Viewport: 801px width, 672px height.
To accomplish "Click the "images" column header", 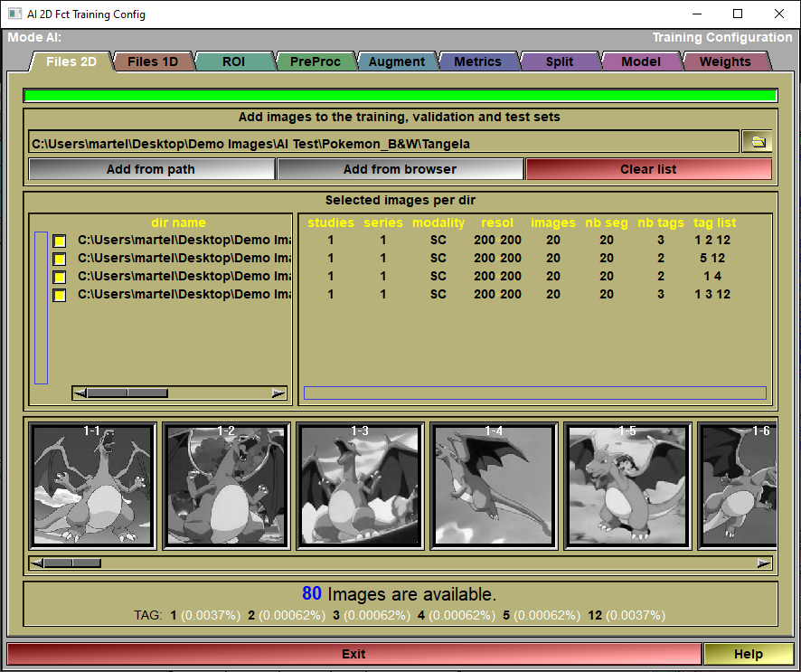I will coord(553,222).
